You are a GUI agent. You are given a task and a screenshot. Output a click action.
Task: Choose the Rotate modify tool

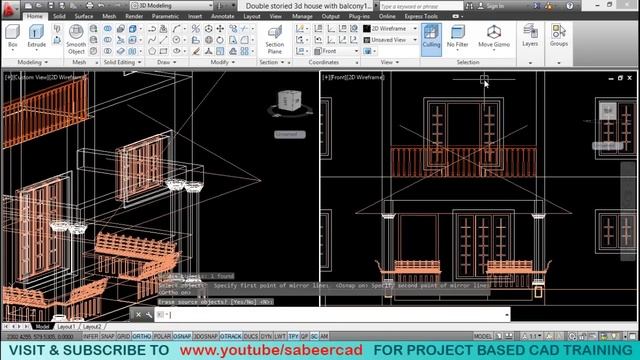coord(220,40)
